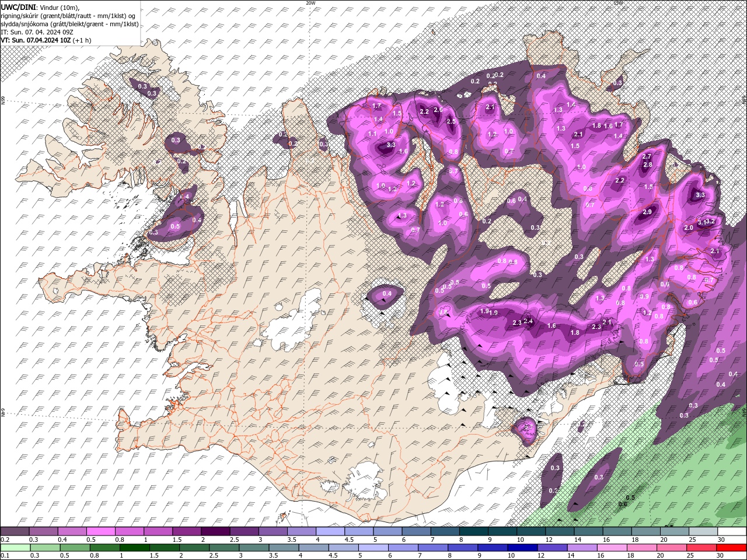The width and height of the screenshot is (747, 560).
Task: Select lower legend swatch labeled 0.1 (pale green)
Action: [x=16, y=548]
